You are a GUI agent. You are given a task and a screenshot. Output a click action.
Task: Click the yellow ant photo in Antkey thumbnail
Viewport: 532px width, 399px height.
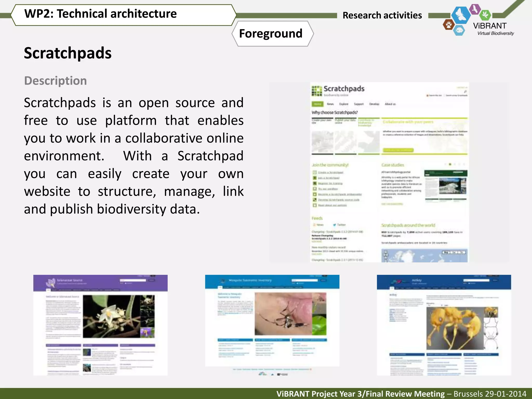coord(455,328)
